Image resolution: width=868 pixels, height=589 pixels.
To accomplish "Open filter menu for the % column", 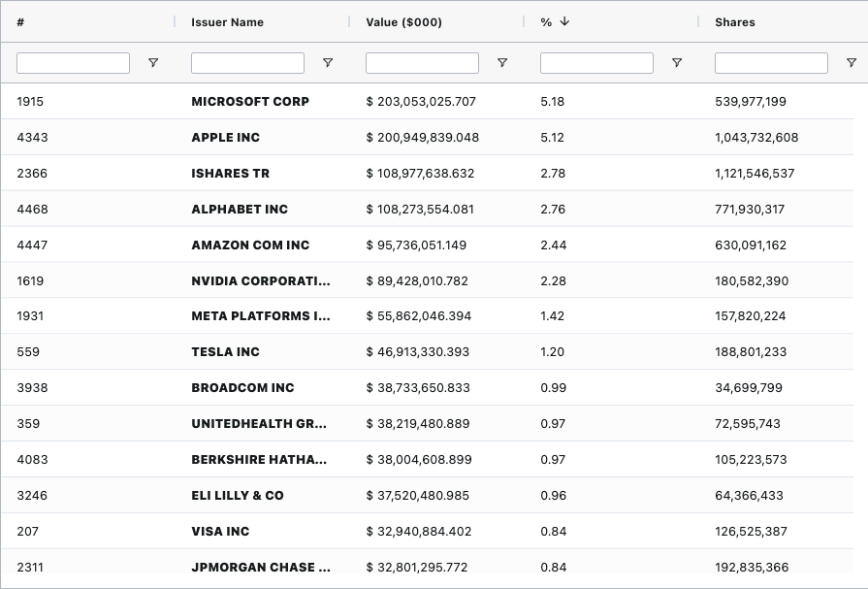I will pyautogui.click(x=677, y=63).
